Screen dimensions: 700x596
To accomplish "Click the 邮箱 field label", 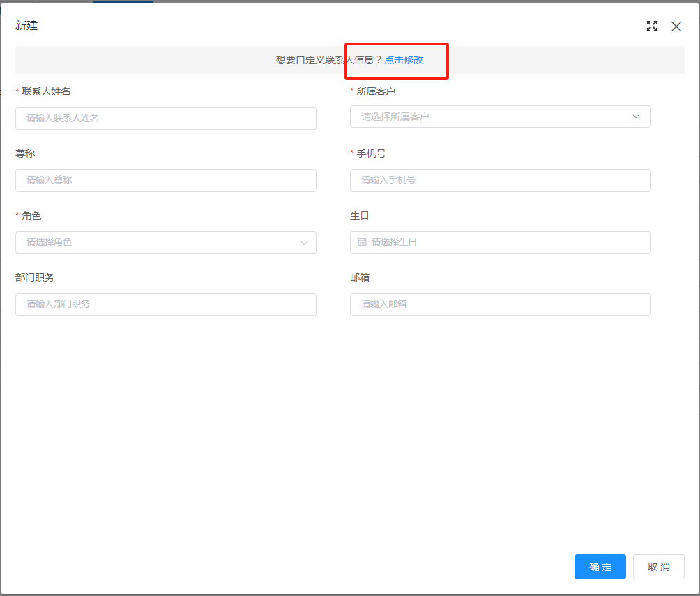I will (360, 277).
